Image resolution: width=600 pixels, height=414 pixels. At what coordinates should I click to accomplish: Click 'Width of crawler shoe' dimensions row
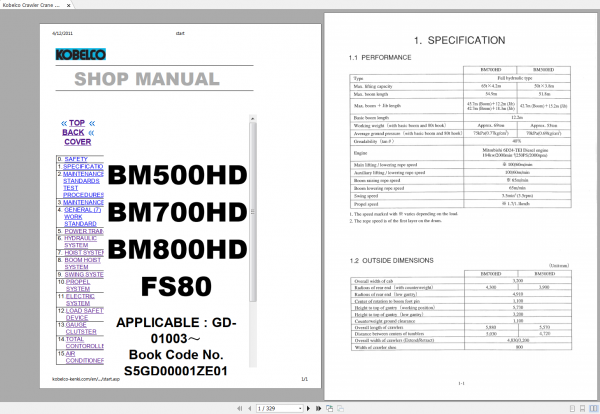point(461,347)
